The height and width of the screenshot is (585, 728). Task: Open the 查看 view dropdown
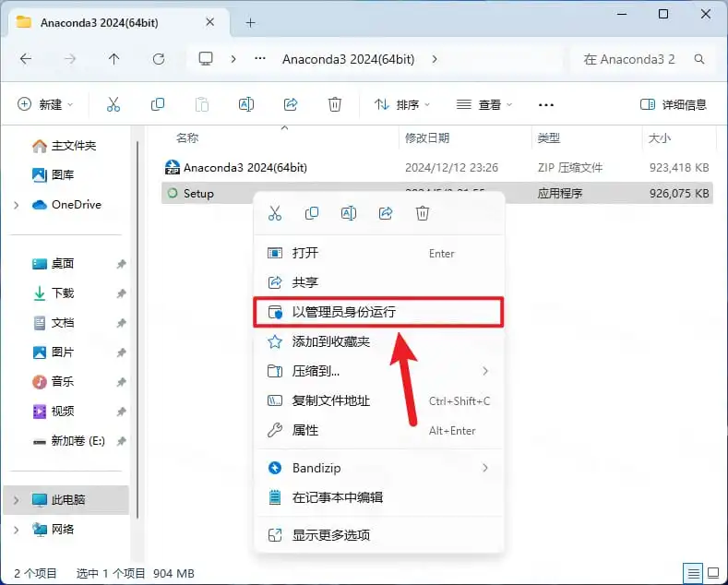[484, 104]
